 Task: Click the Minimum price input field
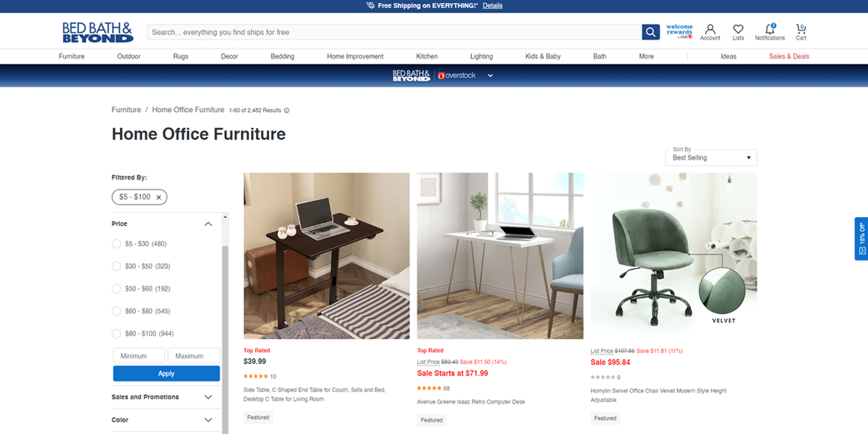(139, 356)
